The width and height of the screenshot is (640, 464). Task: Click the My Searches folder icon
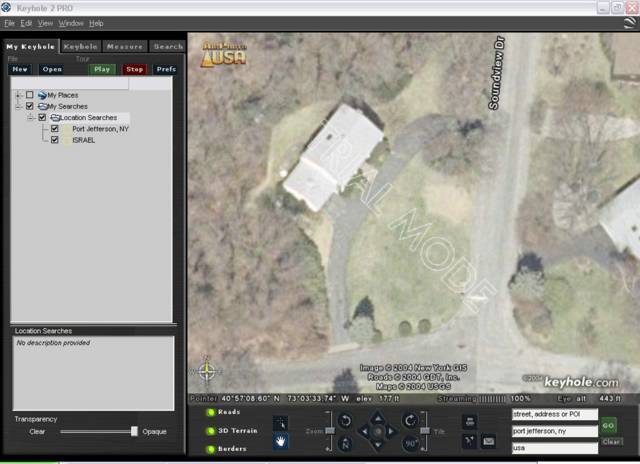click(x=42, y=107)
